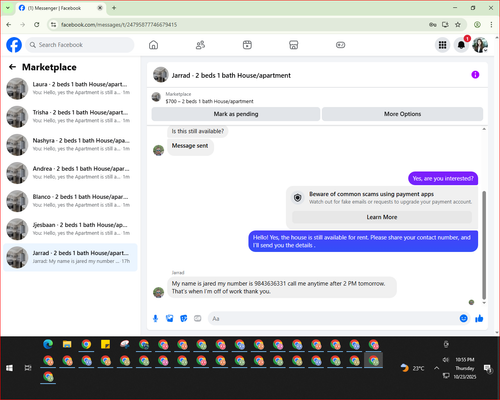The image size is (500, 400).
Task: Open File Explorer from taskbar
Action: pos(67,344)
